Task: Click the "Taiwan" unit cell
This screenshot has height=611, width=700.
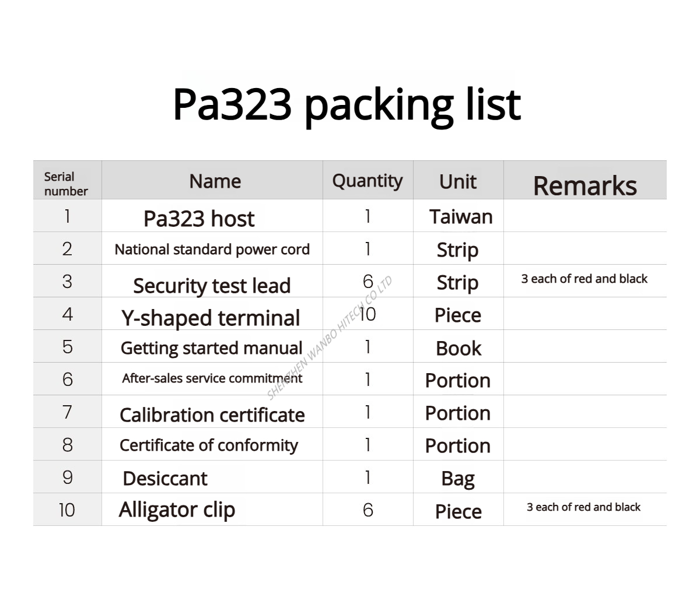Action: 461,217
